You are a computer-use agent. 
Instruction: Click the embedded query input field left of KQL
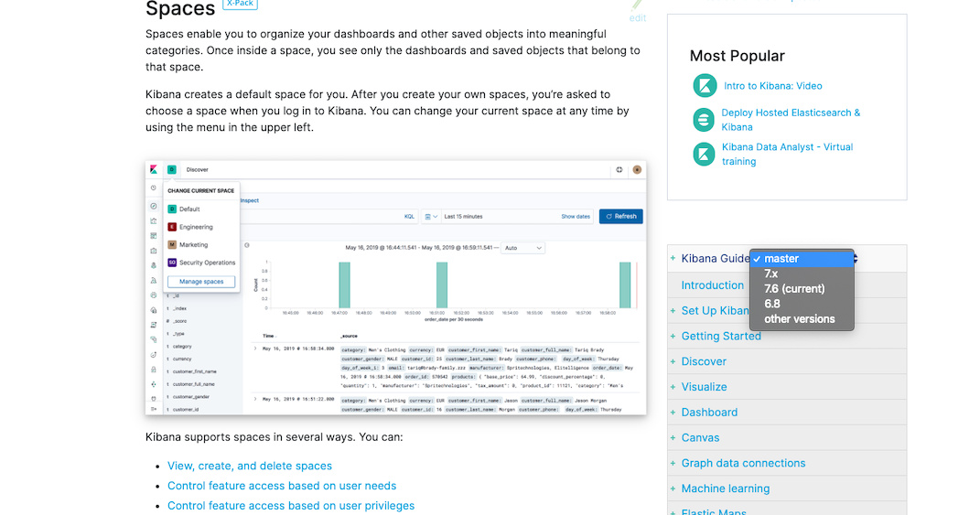(x=319, y=216)
